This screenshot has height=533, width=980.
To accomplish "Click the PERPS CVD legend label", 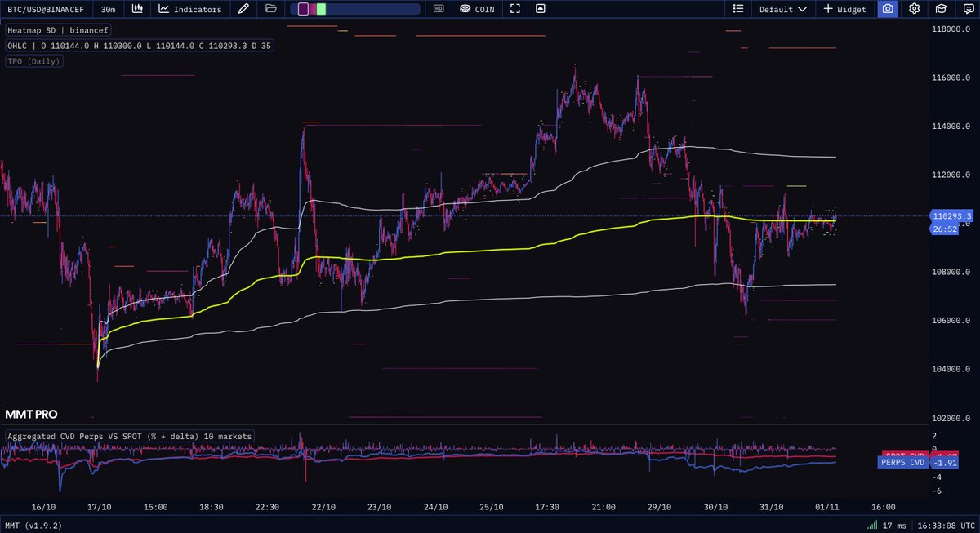I will (903, 463).
